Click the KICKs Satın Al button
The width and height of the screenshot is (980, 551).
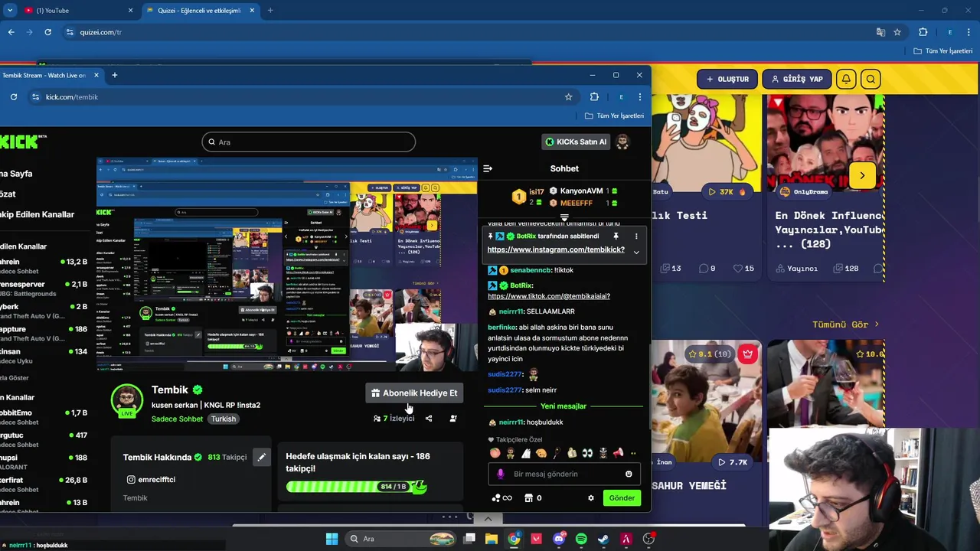577,142
